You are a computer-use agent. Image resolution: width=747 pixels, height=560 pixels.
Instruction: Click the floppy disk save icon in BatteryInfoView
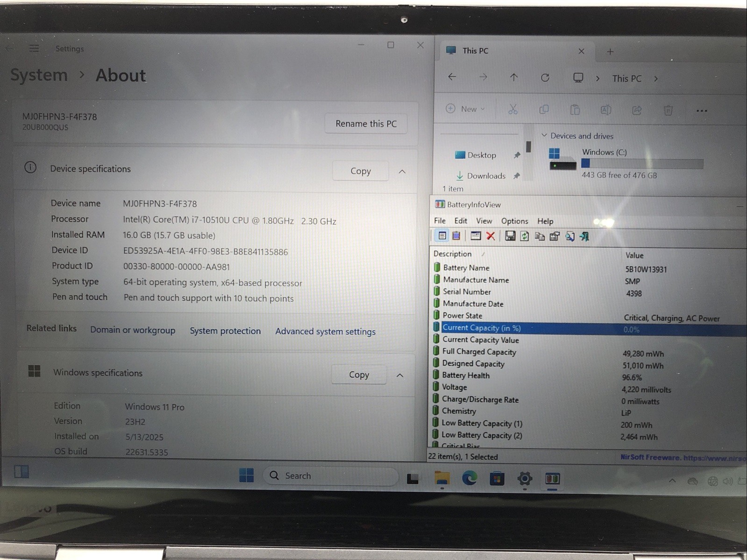pos(510,236)
